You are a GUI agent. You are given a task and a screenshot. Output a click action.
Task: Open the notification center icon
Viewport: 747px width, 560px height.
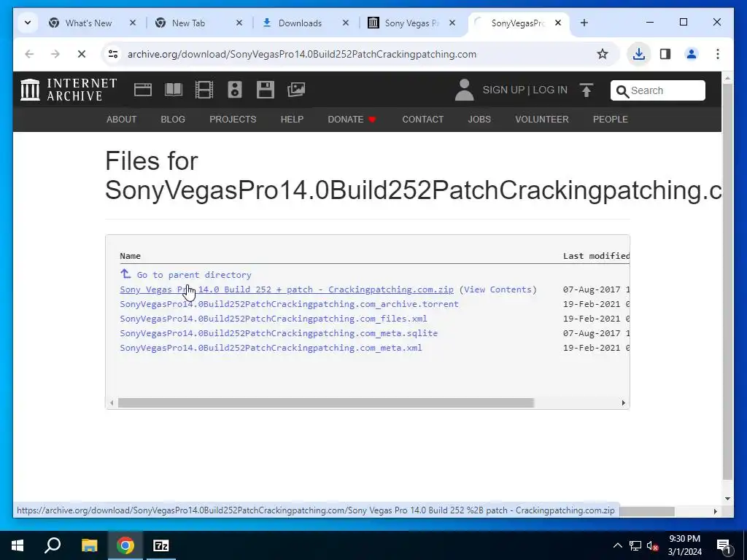(724, 545)
